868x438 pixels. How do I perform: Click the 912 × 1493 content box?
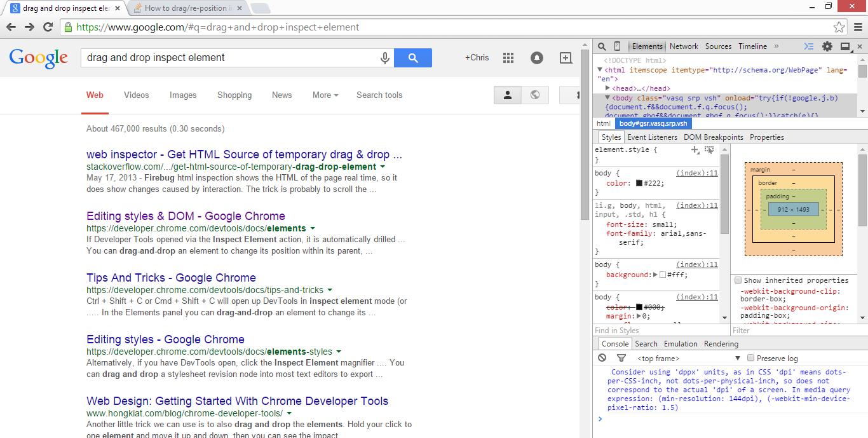click(794, 209)
